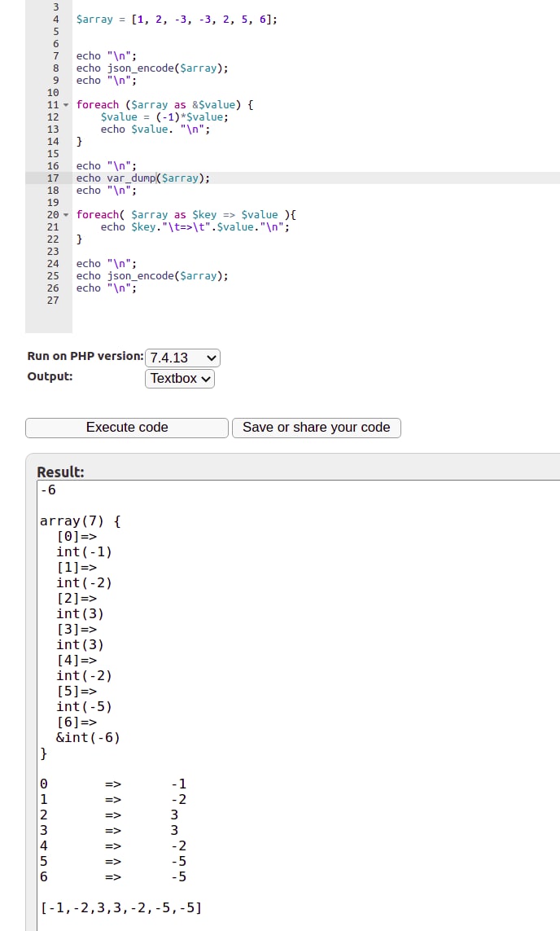Click line 12 $value = (-1)*$value
Screen dimensions: 560x931
click(x=164, y=117)
